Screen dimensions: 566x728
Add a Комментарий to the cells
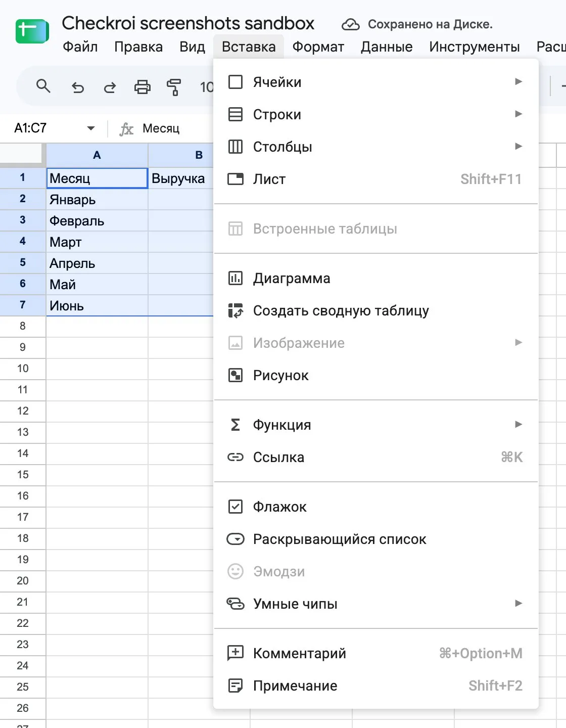tap(376, 653)
